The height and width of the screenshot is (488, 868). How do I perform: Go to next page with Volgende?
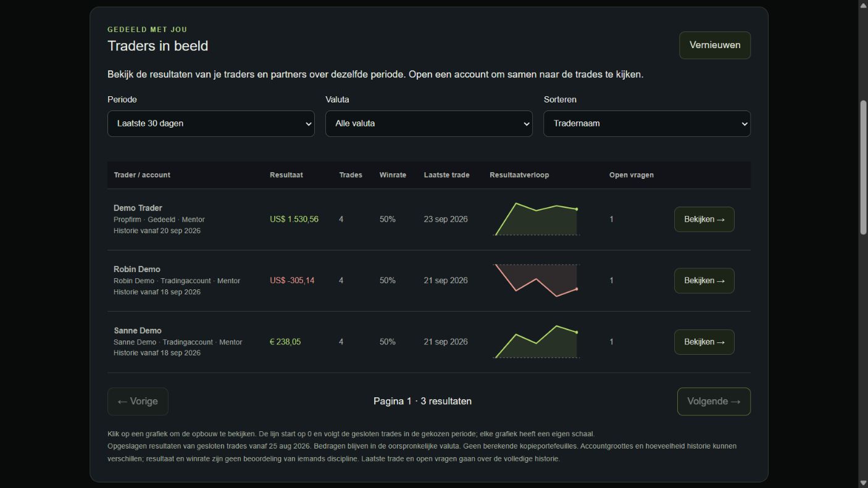714,402
